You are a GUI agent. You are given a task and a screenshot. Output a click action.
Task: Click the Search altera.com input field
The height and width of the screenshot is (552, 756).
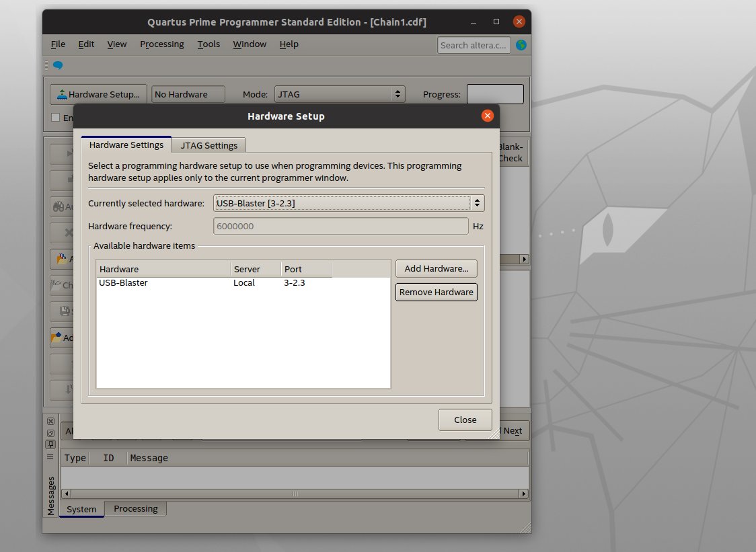tap(474, 45)
